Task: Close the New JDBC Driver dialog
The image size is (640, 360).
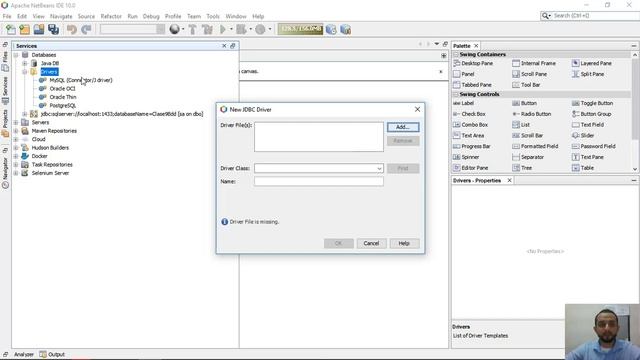Action: coord(417,109)
